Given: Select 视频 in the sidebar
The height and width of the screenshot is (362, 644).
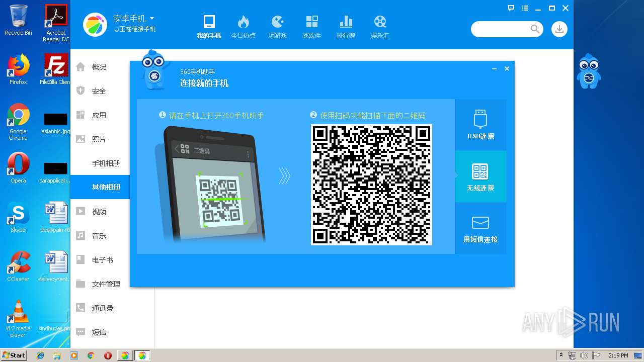Looking at the screenshot, I should click(x=100, y=212).
